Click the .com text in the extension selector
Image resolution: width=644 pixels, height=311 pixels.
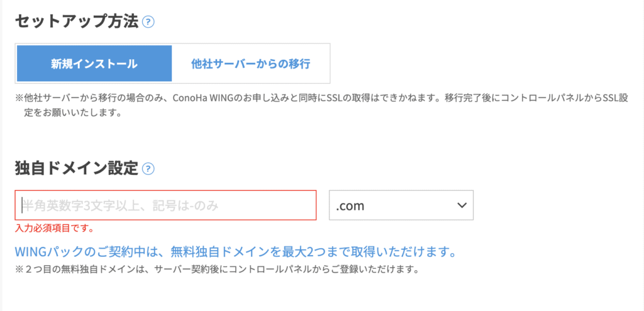pos(350,206)
